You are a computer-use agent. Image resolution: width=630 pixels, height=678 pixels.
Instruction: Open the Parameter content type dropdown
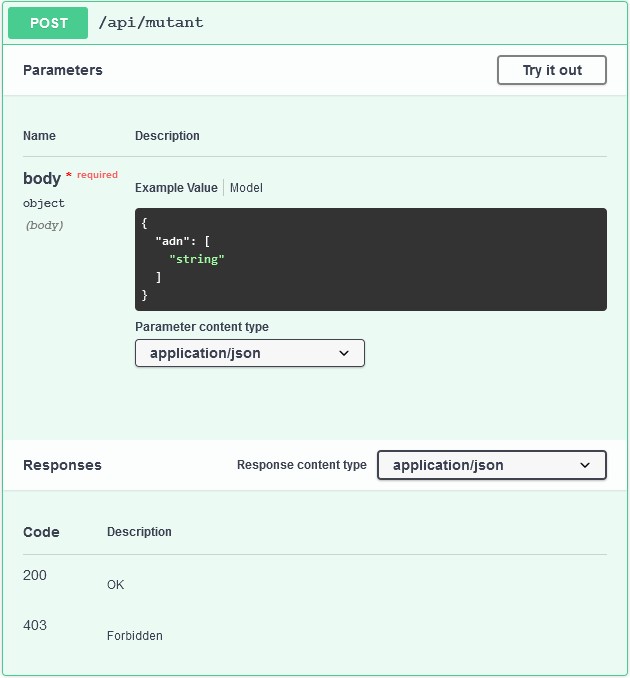click(x=250, y=353)
